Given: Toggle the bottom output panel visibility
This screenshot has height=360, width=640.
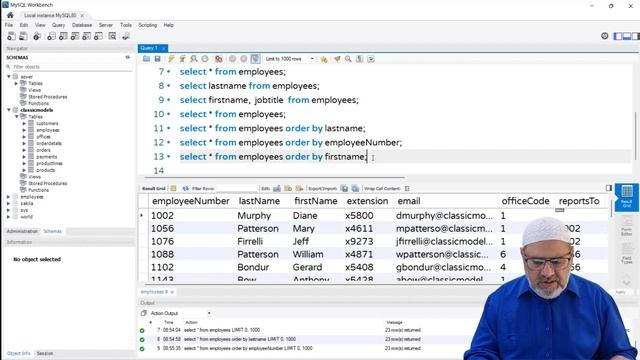Looking at the screenshot, I should click(627, 36).
